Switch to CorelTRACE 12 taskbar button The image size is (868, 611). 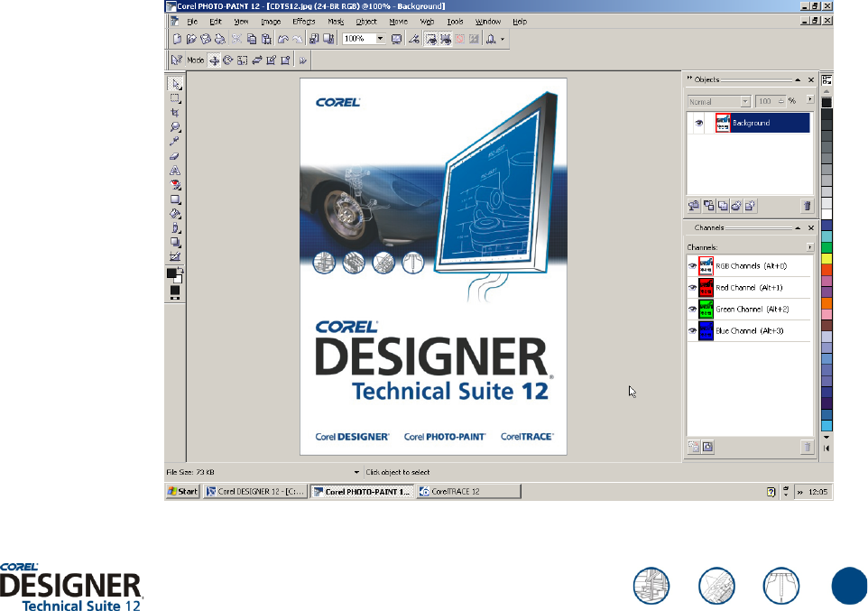[x=468, y=491]
